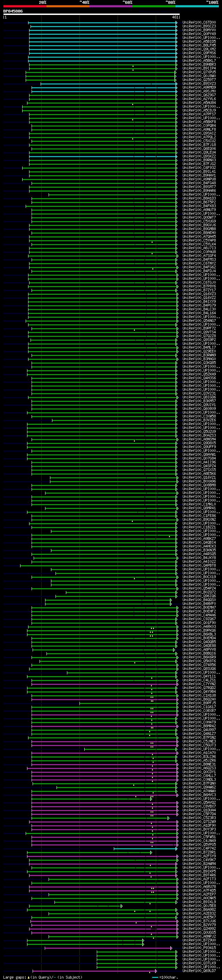Image resolution: width=222 pixels, height=980 pixels.
Task: Open hit UniRef100_Q0PY49
Action: click(x=199, y=34)
